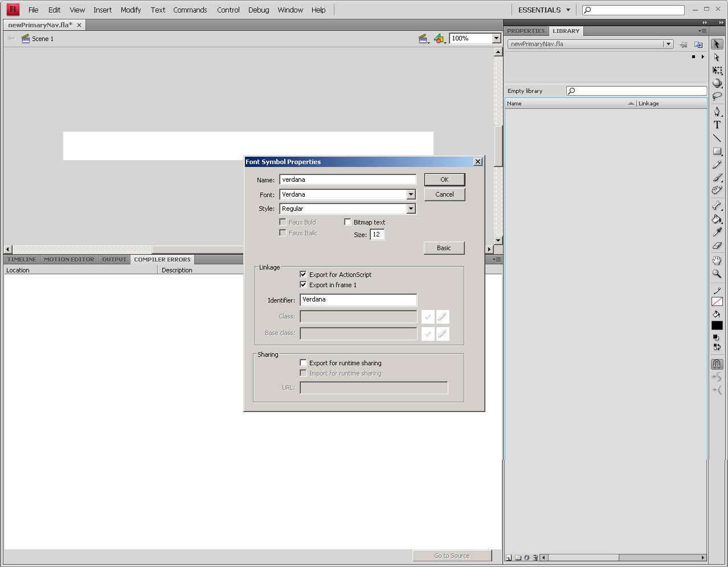Select the Lasso tool
The height and width of the screenshot is (567, 728).
[x=717, y=96]
